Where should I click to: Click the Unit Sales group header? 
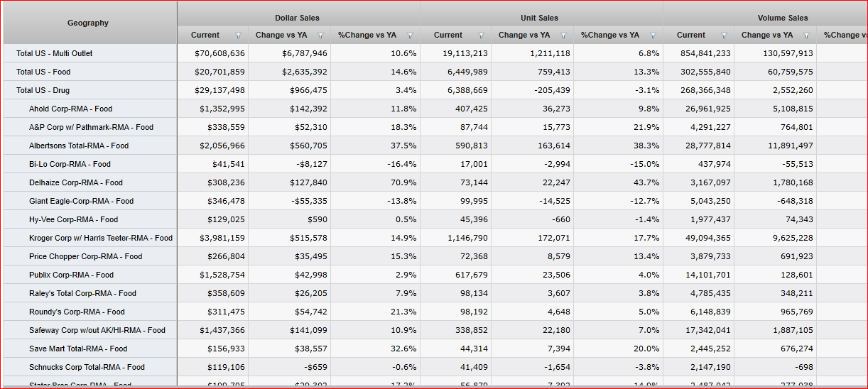[x=540, y=18]
